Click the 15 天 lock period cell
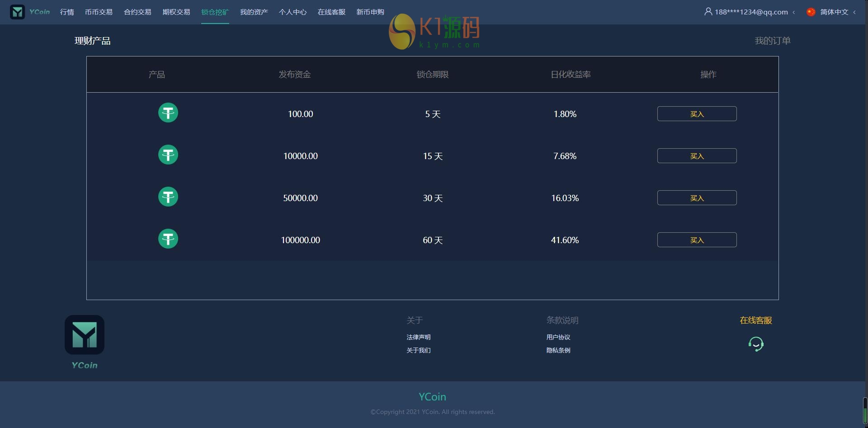The height and width of the screenshot is (428, 868). (433, 156)
